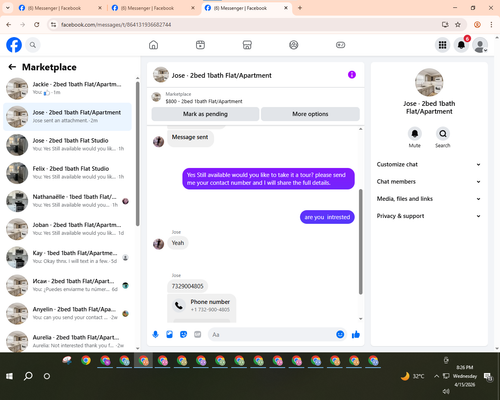Open Kay 1bed 1bath conversation

[x=67, y=257]
